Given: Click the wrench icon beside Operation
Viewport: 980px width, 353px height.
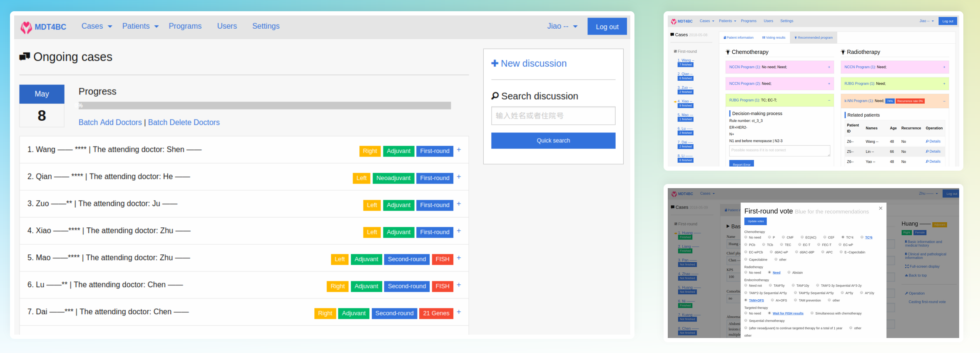Looking at the screenshot, I should coord(907,293).
